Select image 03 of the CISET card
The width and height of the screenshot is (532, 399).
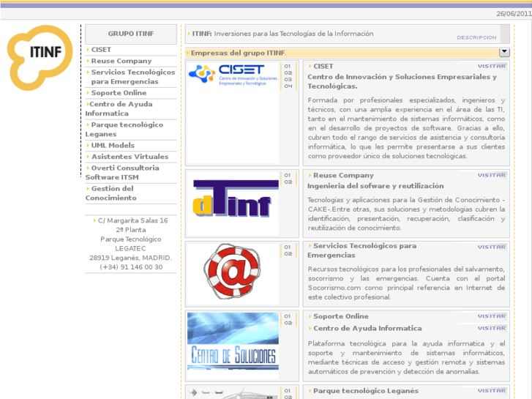point(288,79)
